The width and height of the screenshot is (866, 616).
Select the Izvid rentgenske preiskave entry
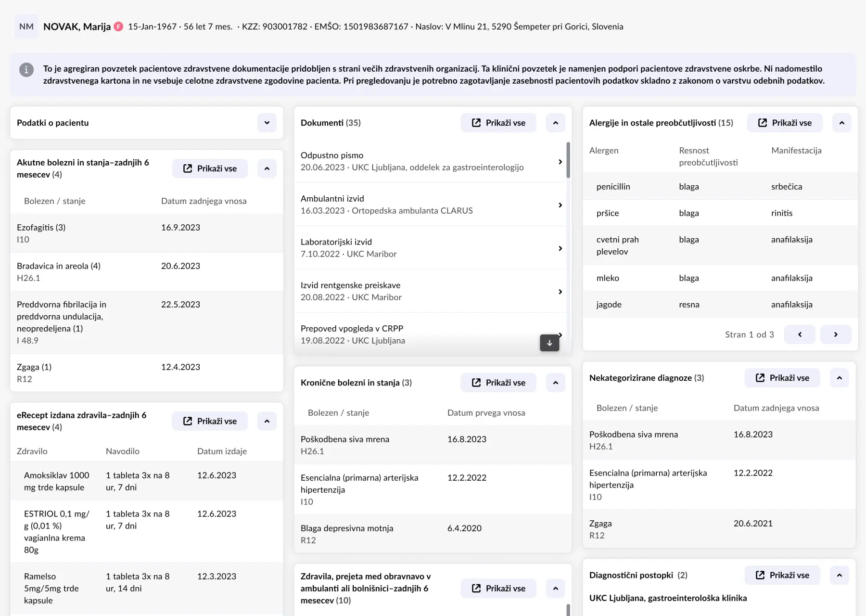point(428,291)
